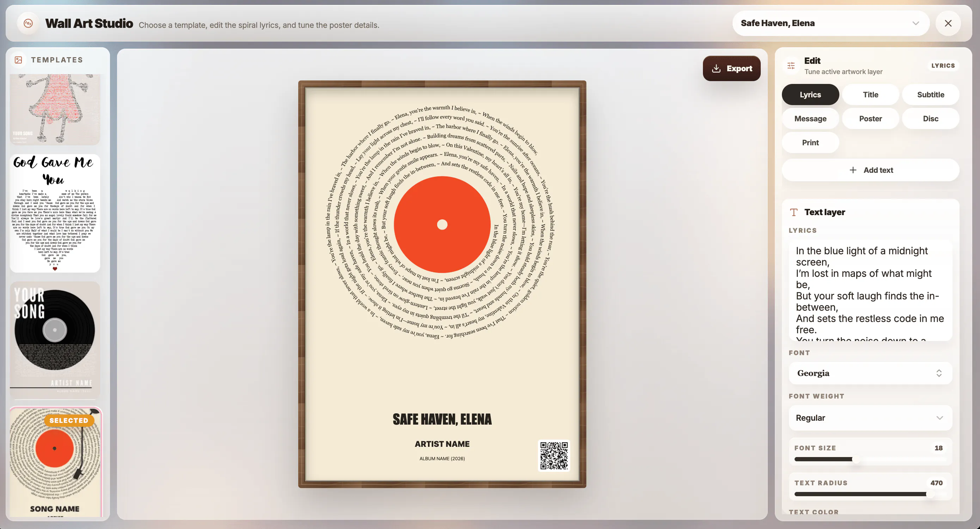
Task: Export the poster artwork
Action: pyautogui.click(x=731, y=68)
